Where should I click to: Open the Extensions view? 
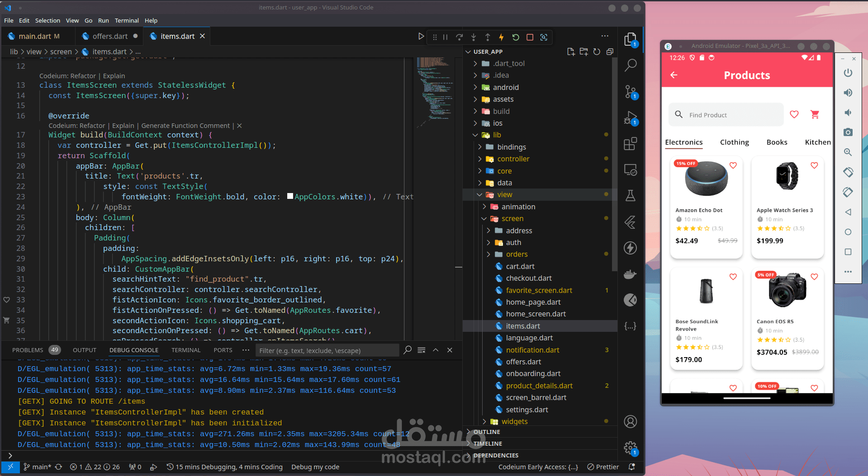(630, 144)
